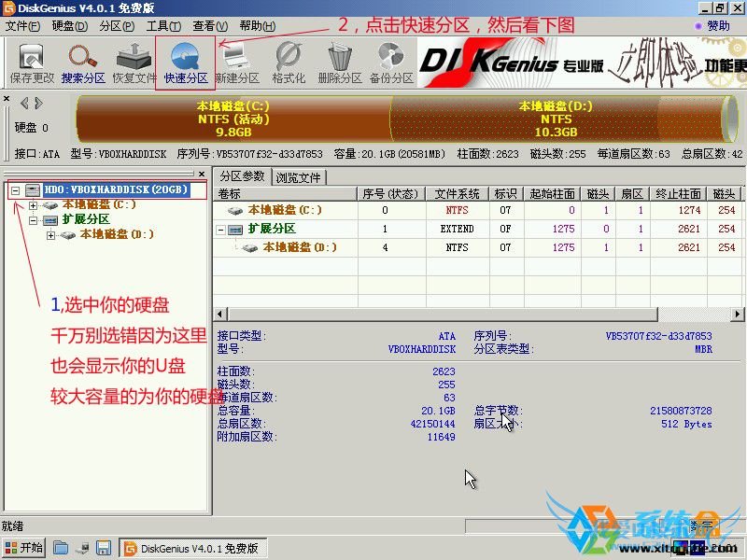747x560 pixels.
Task: Open the 工具(T) menu
Action: point(163,25)
